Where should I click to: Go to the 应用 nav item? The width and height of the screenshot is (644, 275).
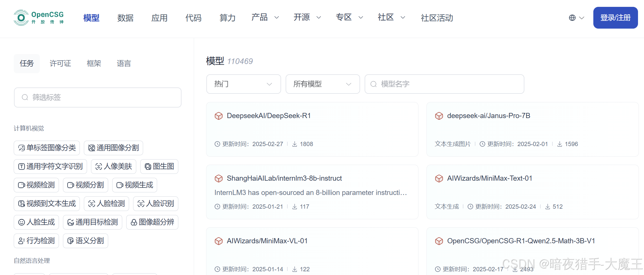tap(159, 18)
